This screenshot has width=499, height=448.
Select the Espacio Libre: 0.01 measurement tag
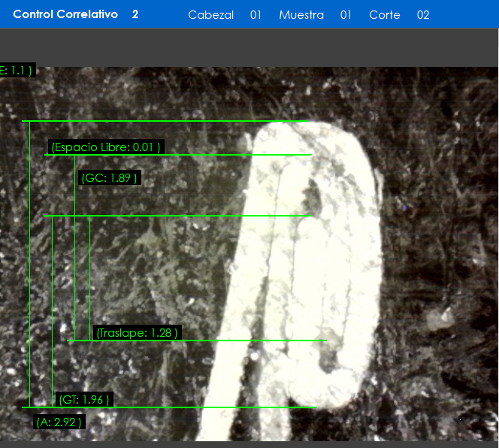click(x=106, y=147)
